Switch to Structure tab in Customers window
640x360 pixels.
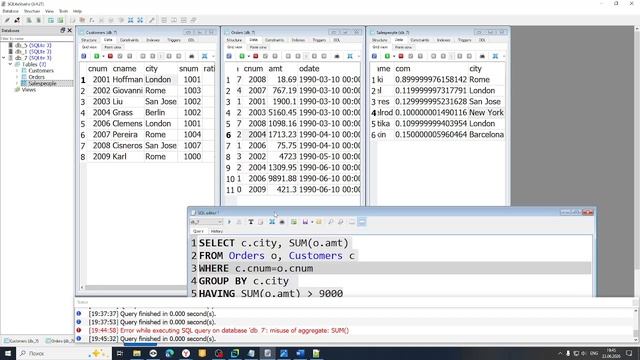point(89,40)
